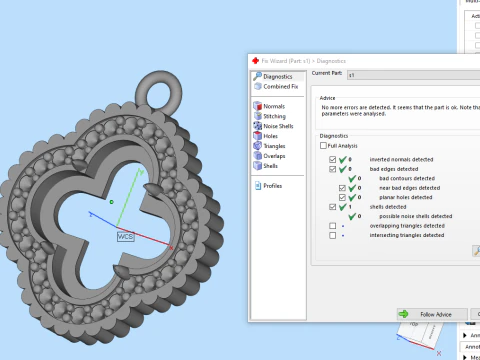Viewport: 480px width, 360px height.
Task: Toggle inverted normals detected checkbox
Action: [x=332, y=160]
